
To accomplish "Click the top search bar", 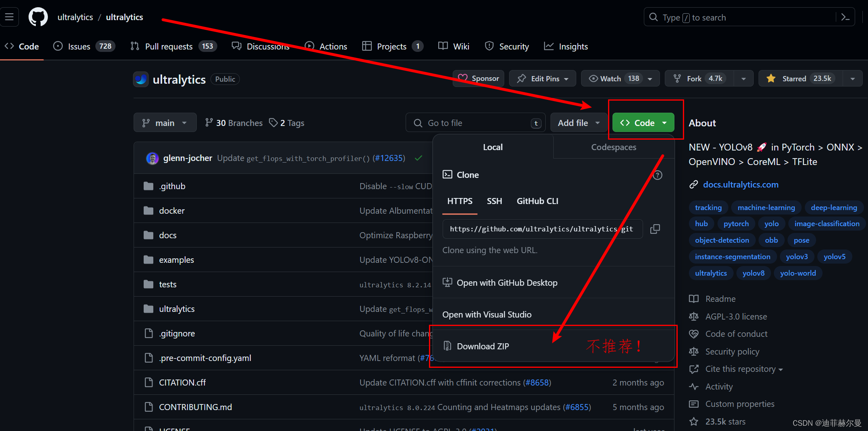I will (x=740, y=17).
